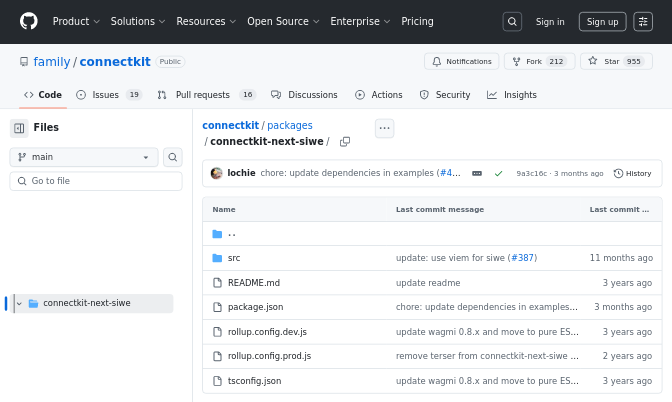Image resolution: width=672 pixels, height=402 pixels.
Task: Switch to the Insights tab
Action: pos(512,95)
